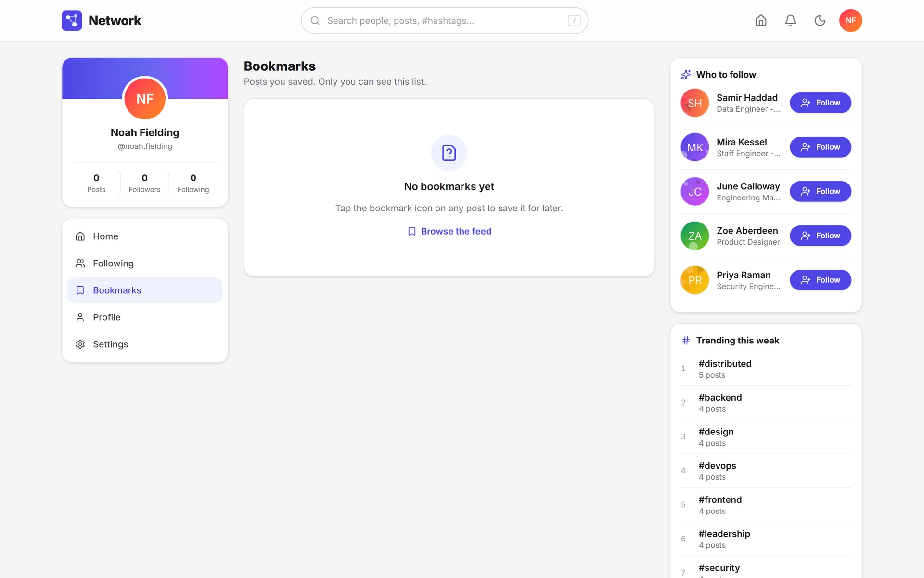Follow Mira Kessel

820,147
